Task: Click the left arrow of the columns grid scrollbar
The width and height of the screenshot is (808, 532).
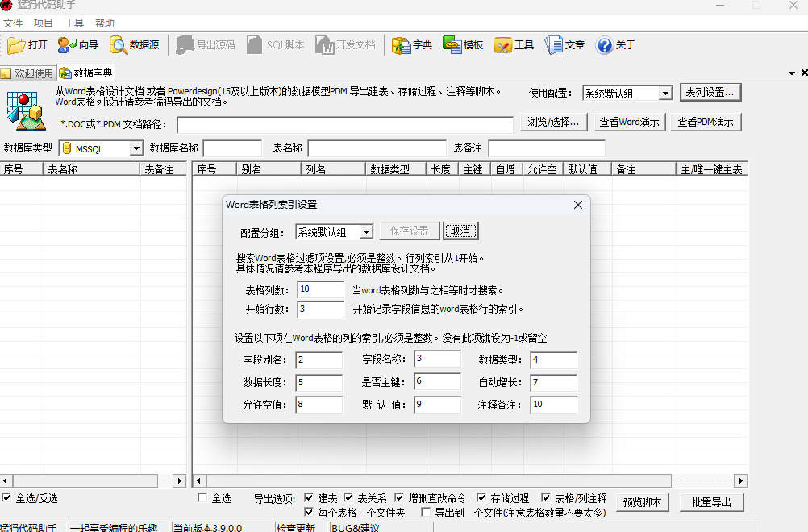Action: click(x=199, y=480)
